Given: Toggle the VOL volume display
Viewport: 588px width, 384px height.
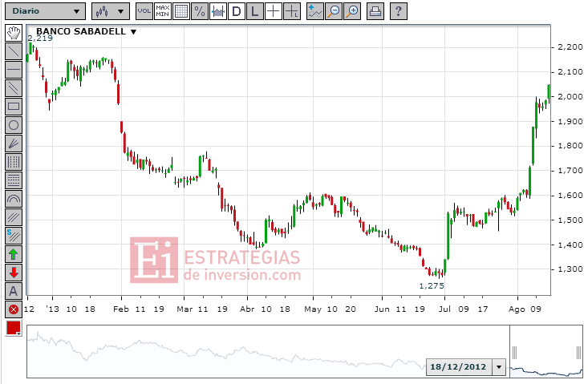Looking at the screenshot, I should coord(144,11).
